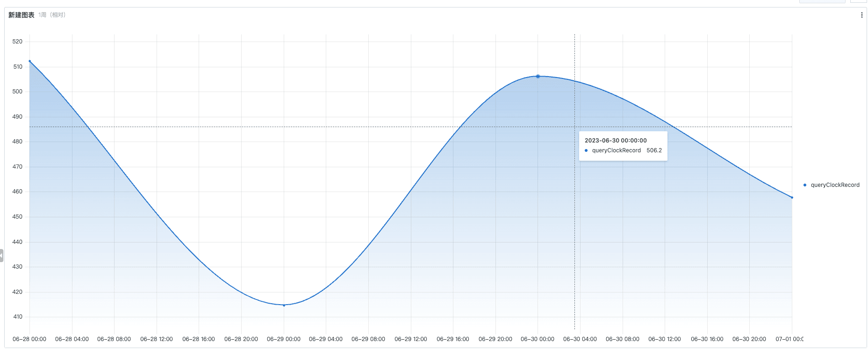
Task: Click the tooltip value 506.2
Action: point(654,150)
